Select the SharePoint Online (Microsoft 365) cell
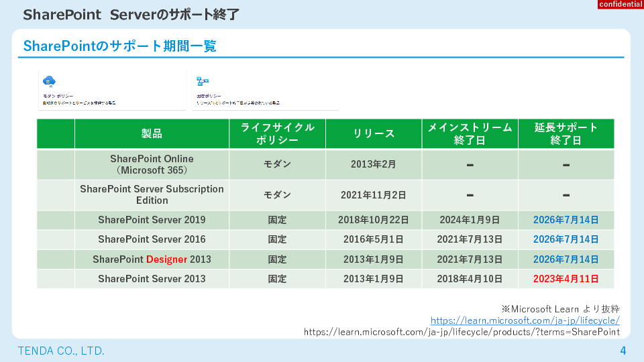Image resolution: width=644 pixels, height=362 pixels. [152, 164]
